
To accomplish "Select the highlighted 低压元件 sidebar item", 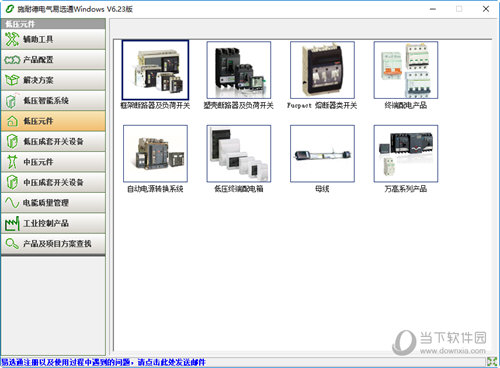I will (x=53, y=121).
